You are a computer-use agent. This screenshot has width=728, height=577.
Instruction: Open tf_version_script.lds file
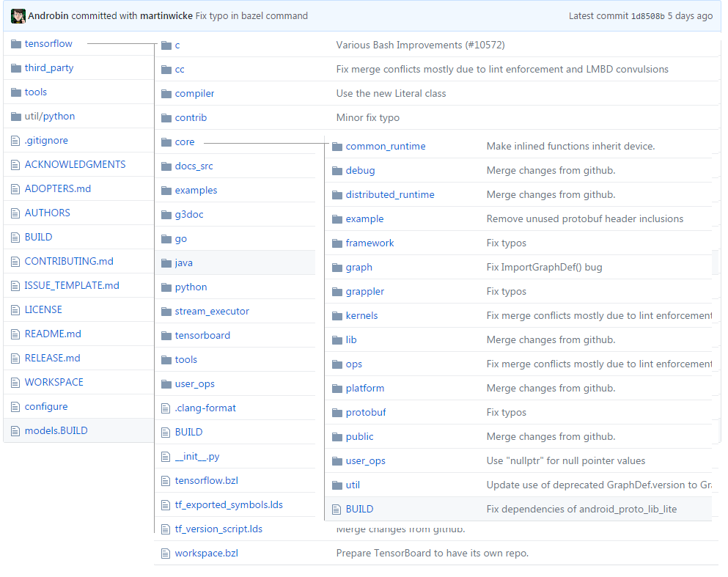coord(218,529)
